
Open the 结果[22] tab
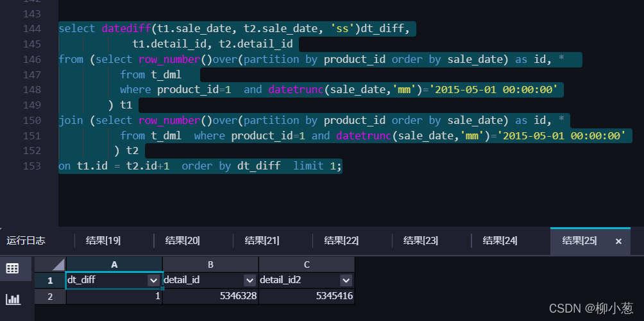point(341,241)
